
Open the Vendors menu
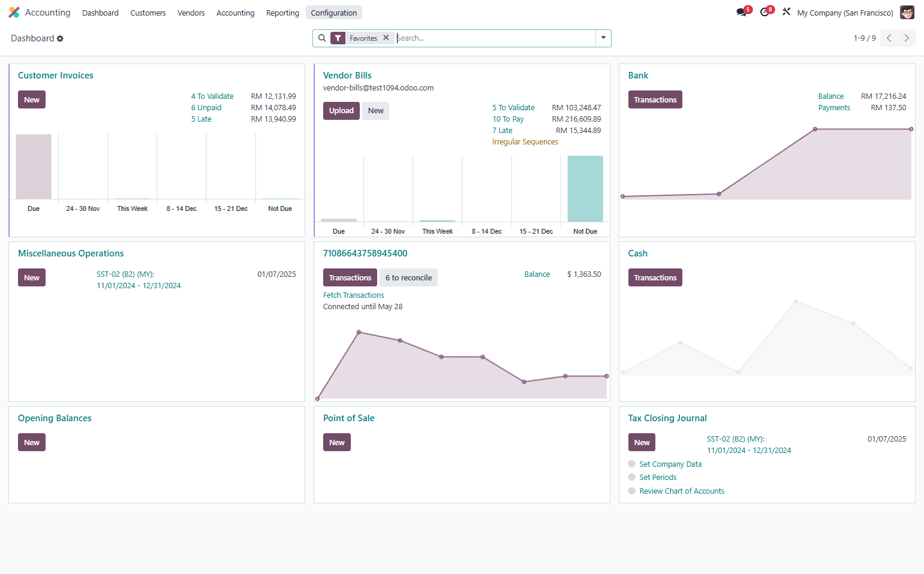point(191,13)
